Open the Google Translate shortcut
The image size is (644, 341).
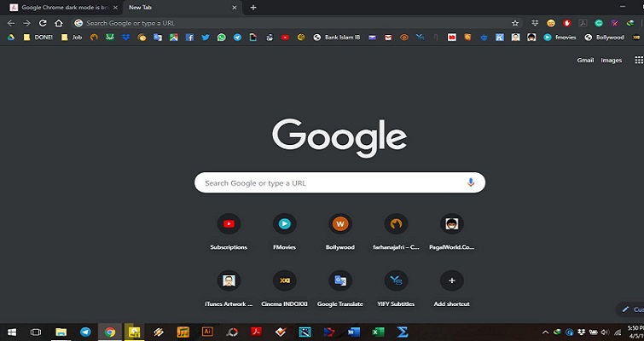339,280
